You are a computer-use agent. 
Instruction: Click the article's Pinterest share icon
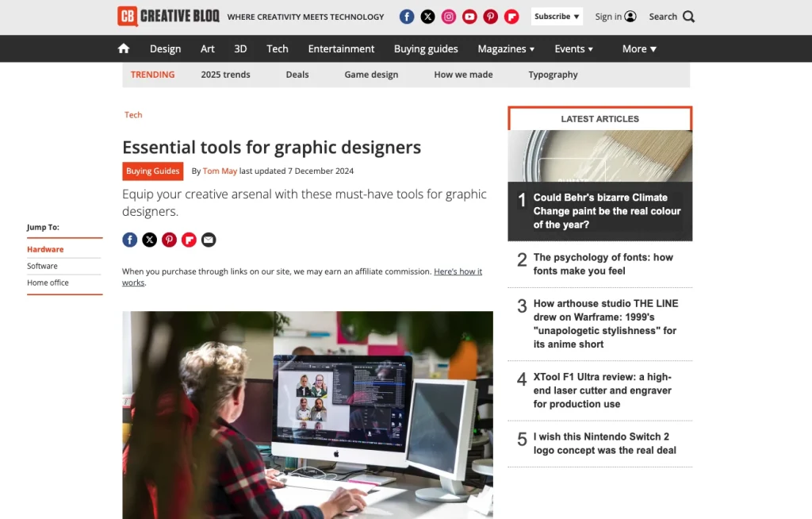pos(169,239)
